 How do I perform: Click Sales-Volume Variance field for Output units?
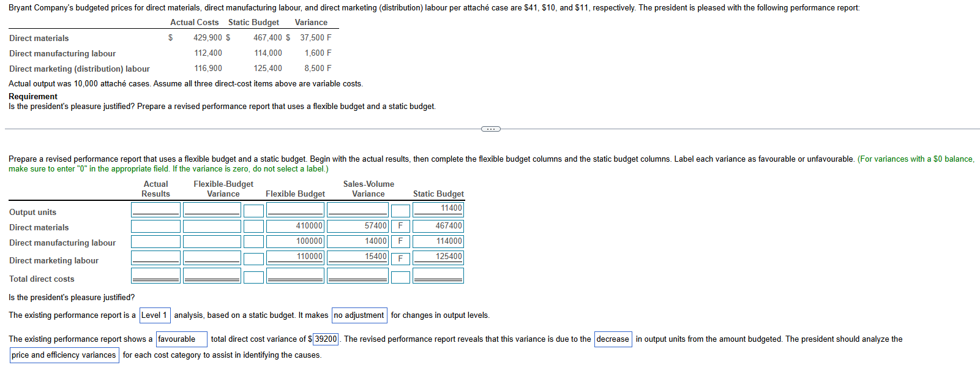tap(357, 210)
